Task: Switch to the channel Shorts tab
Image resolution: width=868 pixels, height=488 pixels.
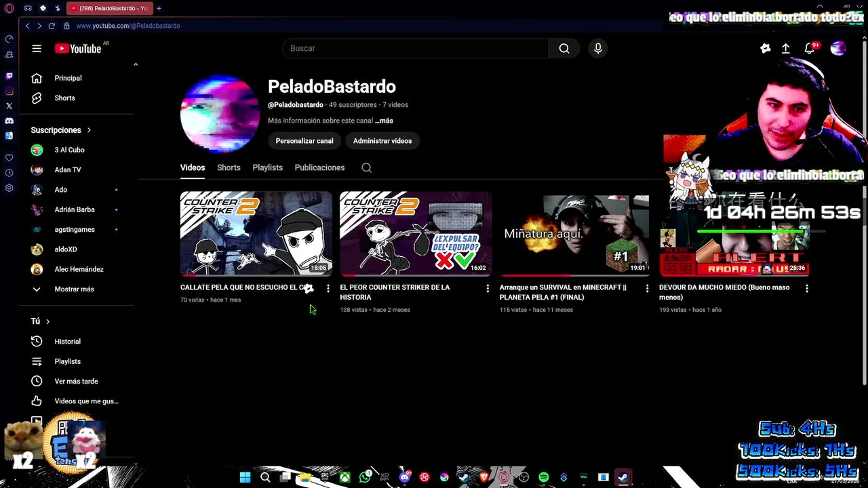Action: click(229, 167)
